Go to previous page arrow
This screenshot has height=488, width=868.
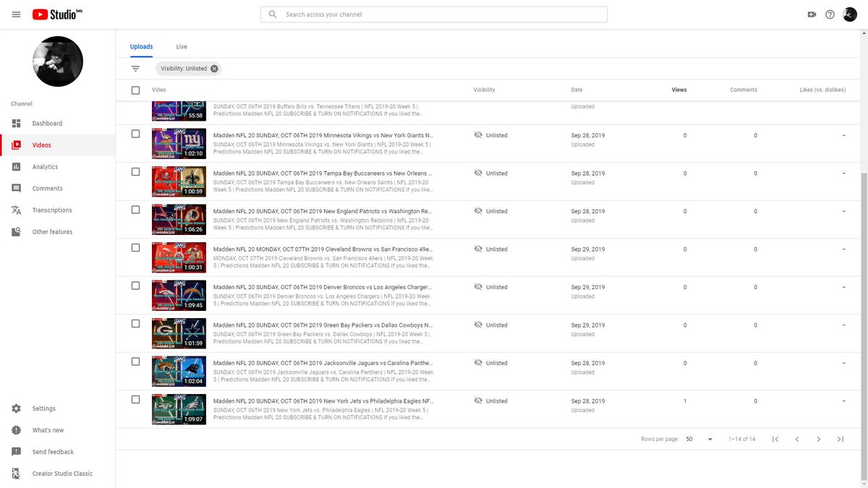coord(796,439)
